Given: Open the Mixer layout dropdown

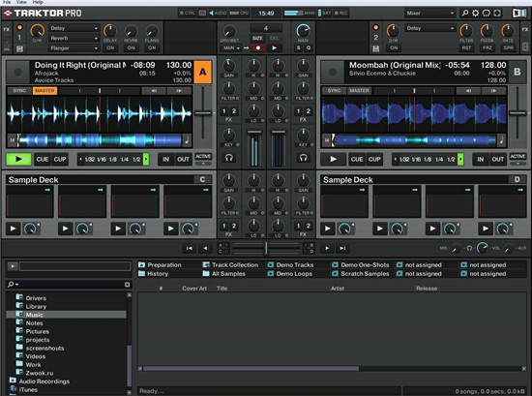Looking at the screenshot, I should (x=429, y=14).
